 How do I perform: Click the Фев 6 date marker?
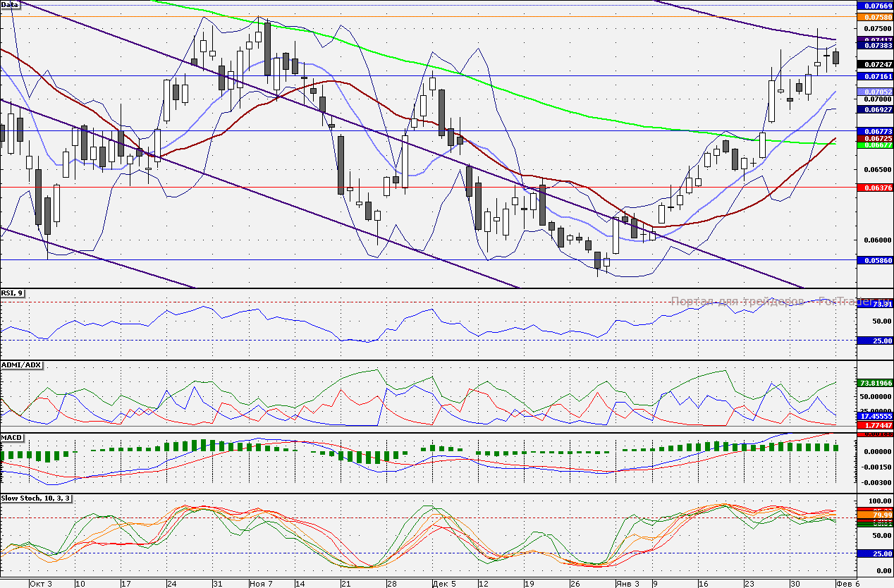coord(848,583)
